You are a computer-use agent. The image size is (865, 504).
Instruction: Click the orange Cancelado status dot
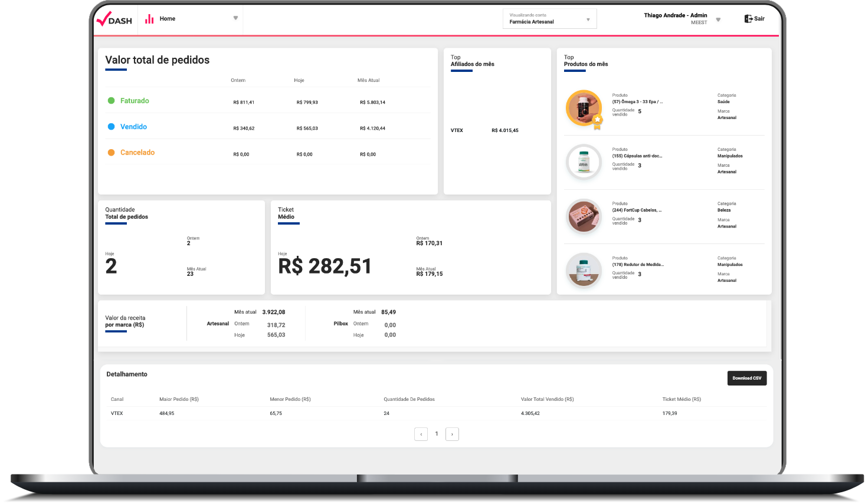click(x=111, y=153)
